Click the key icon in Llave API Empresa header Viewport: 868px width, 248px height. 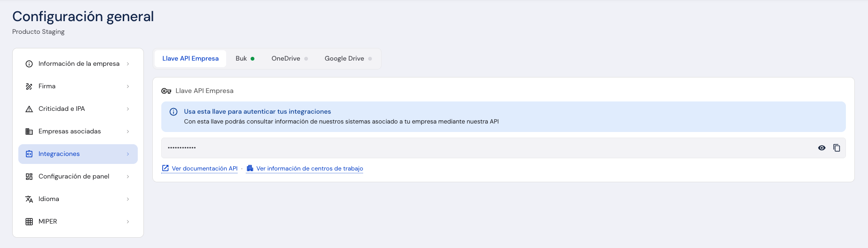[x=166, y=91]
